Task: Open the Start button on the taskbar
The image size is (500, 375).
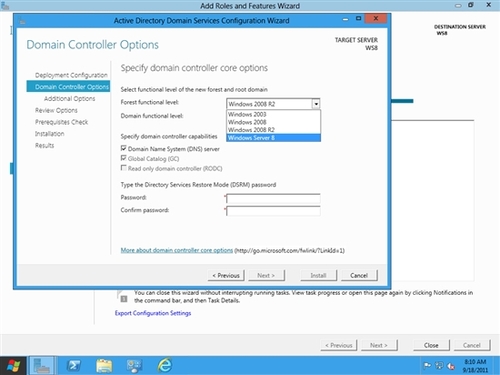Action: tap(13, 366)
